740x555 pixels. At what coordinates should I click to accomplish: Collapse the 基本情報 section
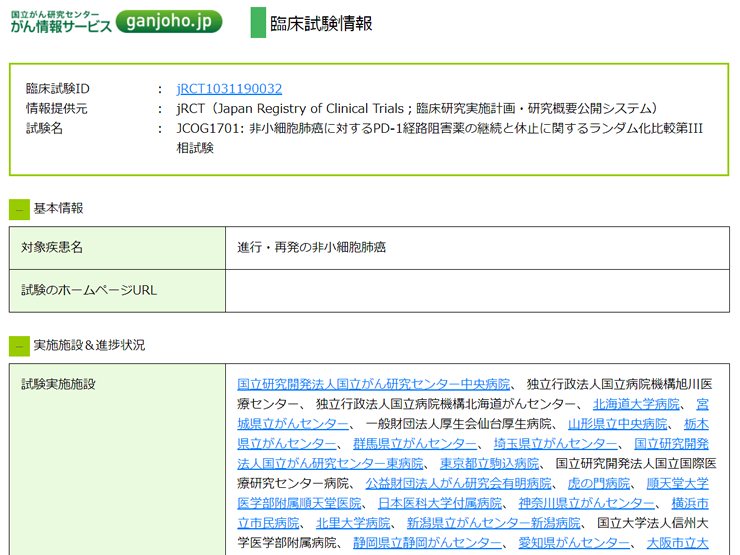click(19, 210)
